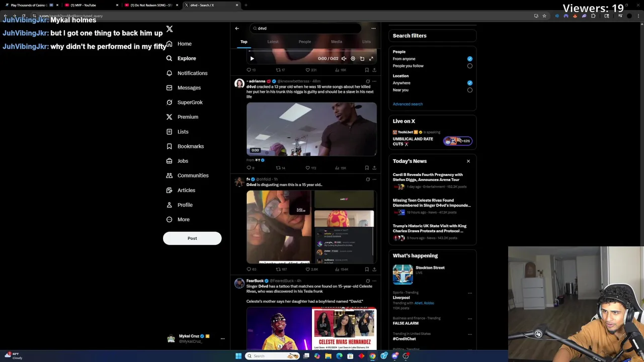Dismiss the Today's News panel
Image resolution: width=644 pixels, height=362 pixels.
(x=468, y=161)
